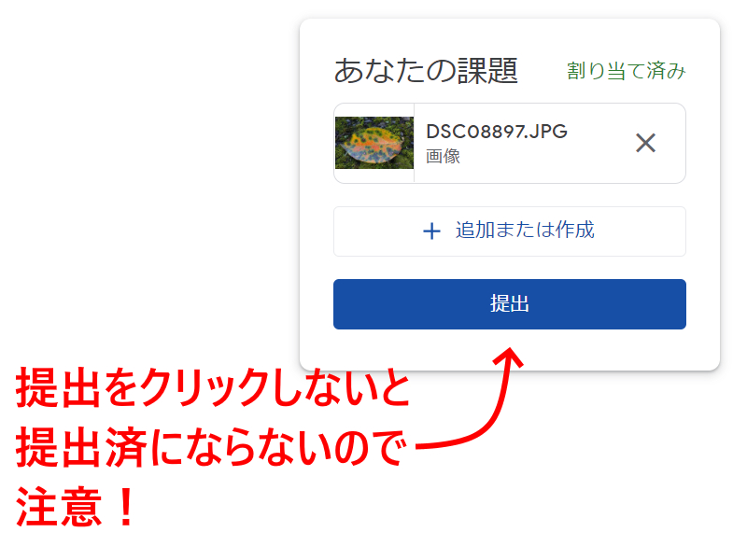Select the red text 提出済にならないので
Viewport: 747px width, 560px height.
point(212,447)
